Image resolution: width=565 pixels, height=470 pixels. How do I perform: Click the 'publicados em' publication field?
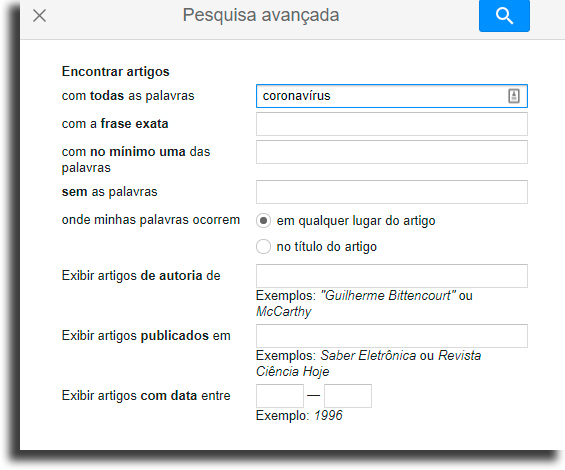click(x=392, y=336)
